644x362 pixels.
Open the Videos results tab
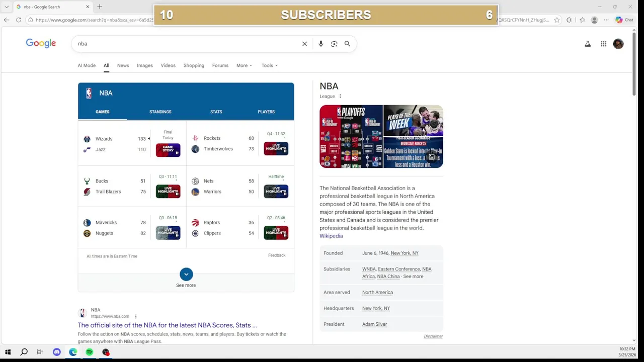tap(168, 65)
